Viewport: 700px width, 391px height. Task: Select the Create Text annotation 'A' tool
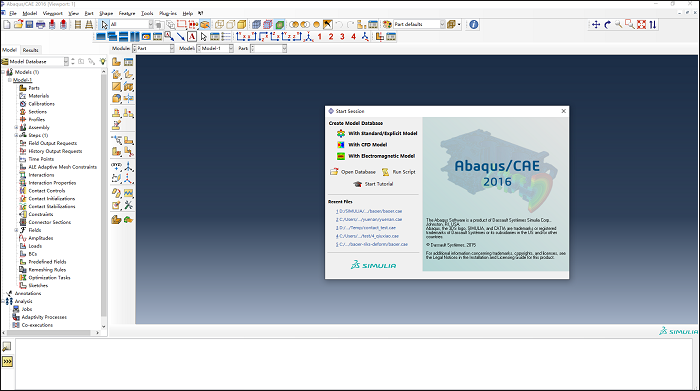(192, 37)
